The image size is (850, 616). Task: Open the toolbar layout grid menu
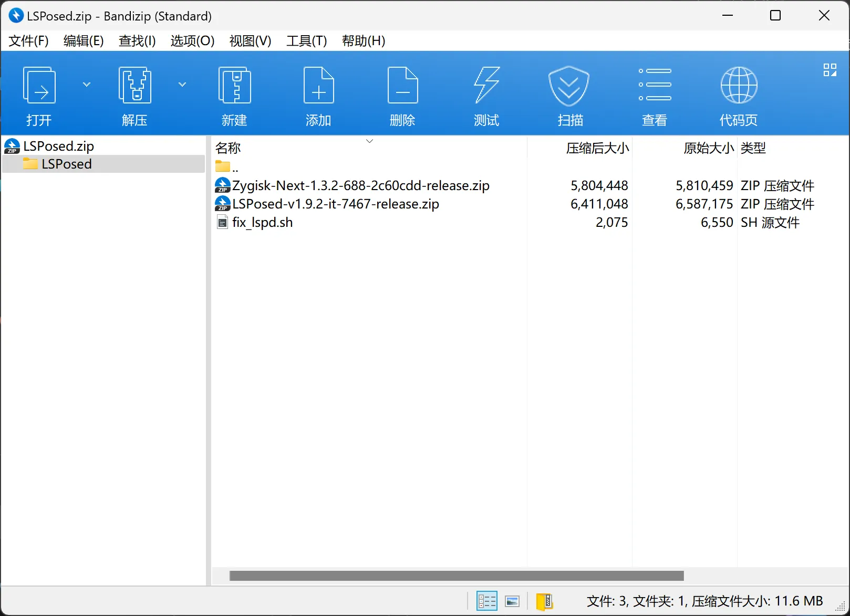[830, 70]
